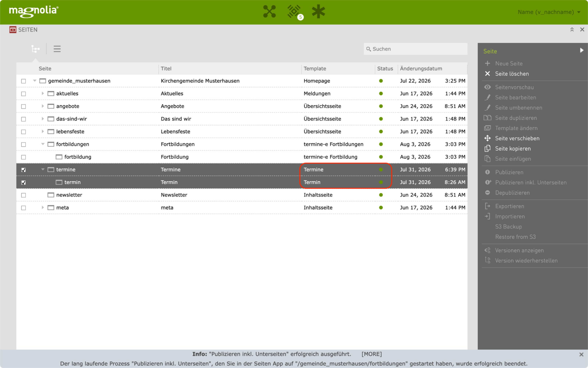Check the aktuelles row checkbox
Viewport: 588px width, 368px height.
point(24,94)
